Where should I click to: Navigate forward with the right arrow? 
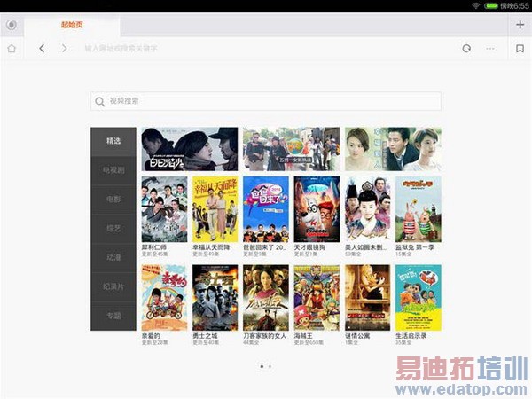tap(64, 49)
